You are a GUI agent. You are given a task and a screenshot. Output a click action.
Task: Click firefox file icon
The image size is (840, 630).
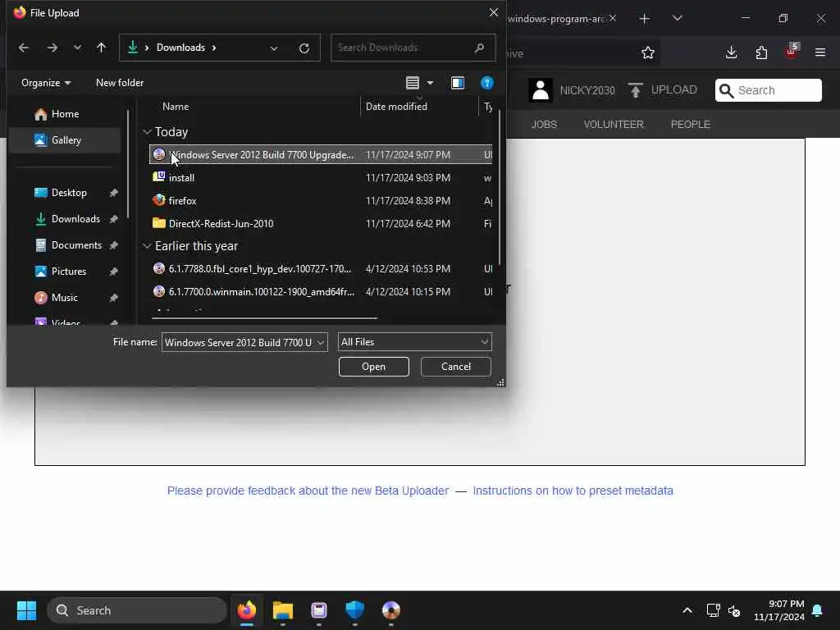(158, 200)
